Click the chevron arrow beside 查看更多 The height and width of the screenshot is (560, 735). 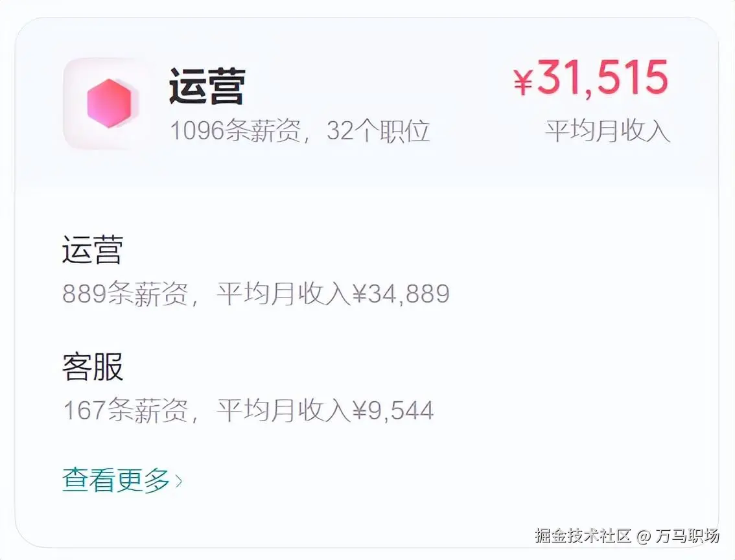click(180, 482)
